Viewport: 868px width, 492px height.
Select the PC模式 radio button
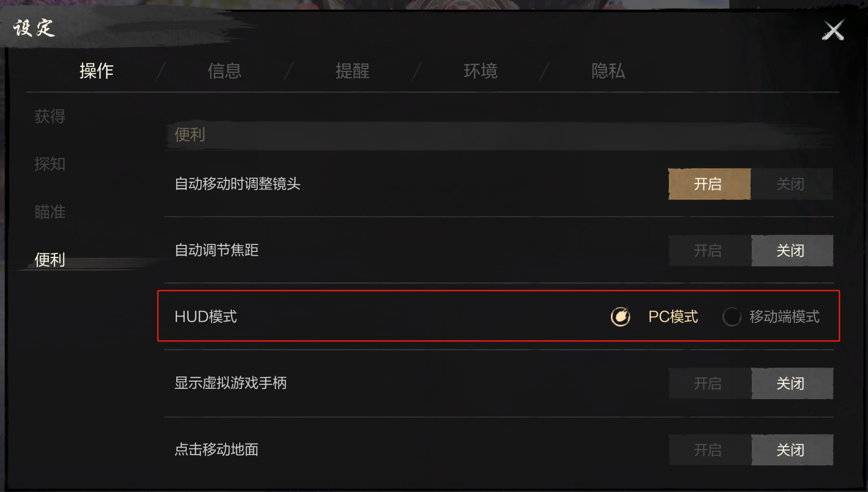[621, 317]
